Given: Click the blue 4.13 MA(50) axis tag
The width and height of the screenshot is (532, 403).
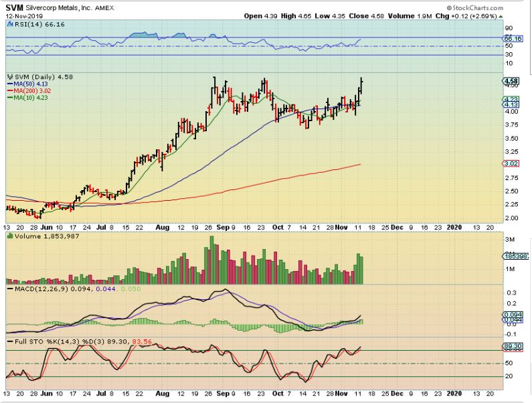Looking at the screenshot, I should pos(511,105).
